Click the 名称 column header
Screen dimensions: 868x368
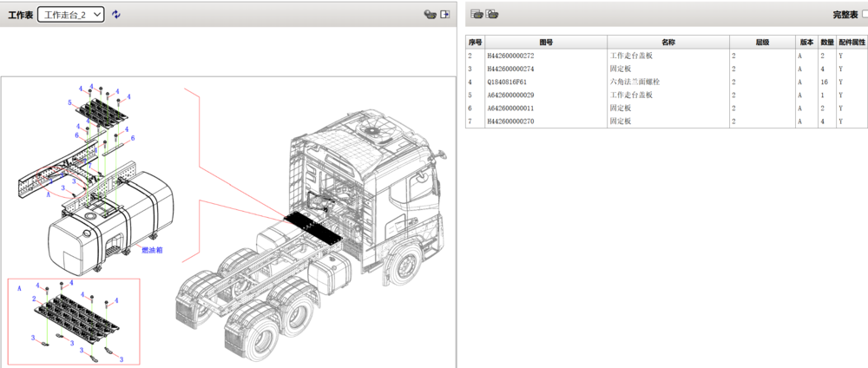(667, 42)
